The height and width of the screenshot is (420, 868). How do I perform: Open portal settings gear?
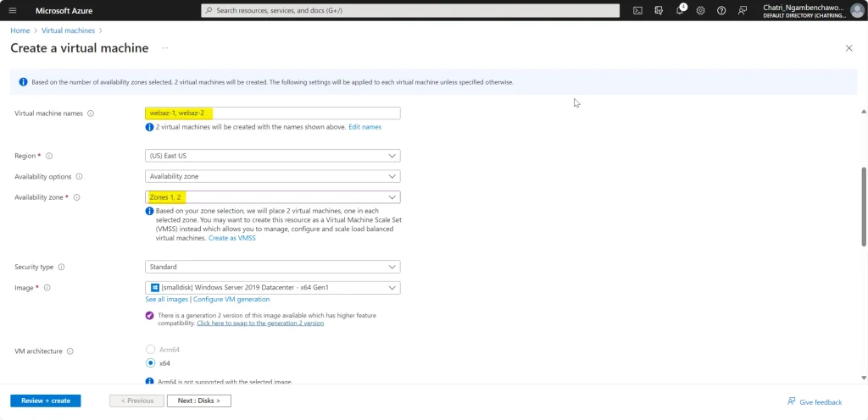(700, 10)
